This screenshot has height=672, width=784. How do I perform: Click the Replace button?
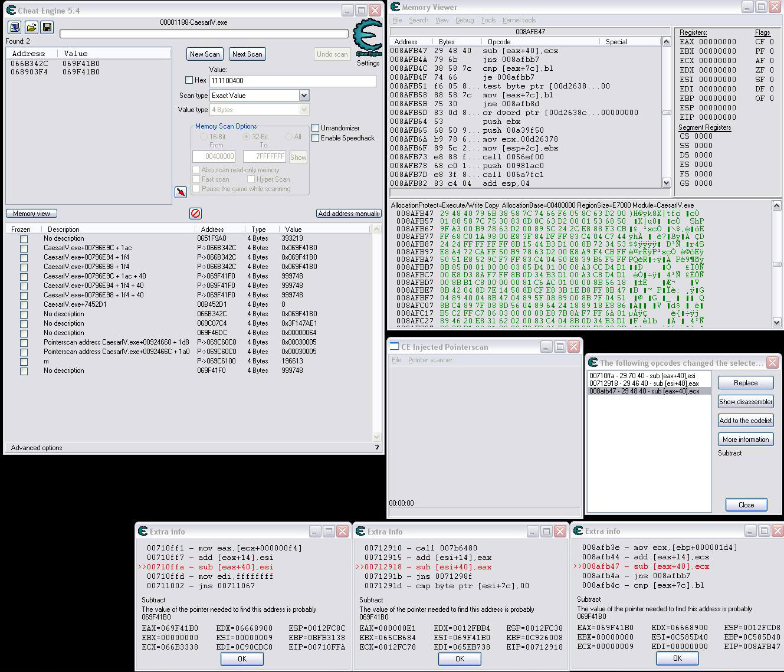(x=746, y=383)
